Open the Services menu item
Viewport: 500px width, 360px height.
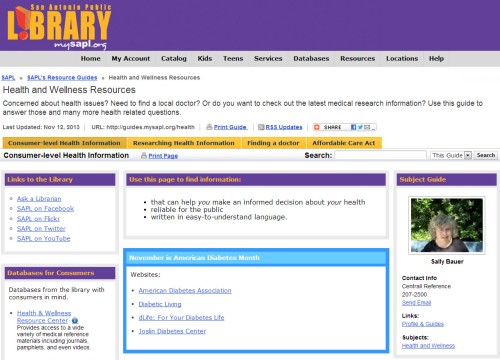coord(268,59)
